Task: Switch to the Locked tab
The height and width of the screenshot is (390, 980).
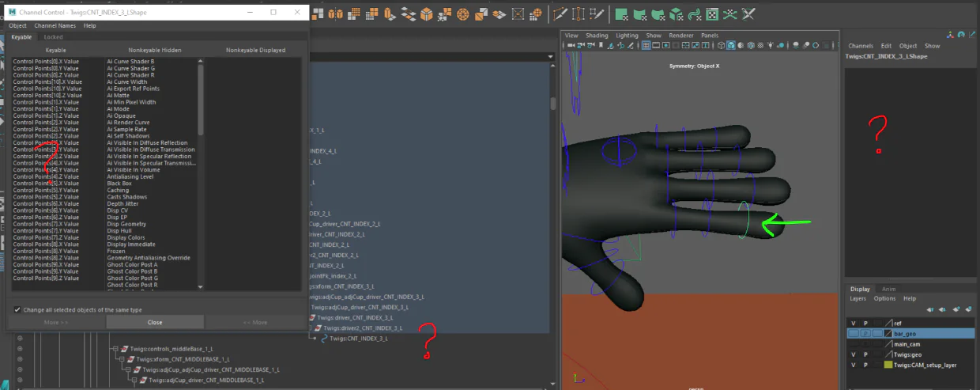Action: coord(54,37)
